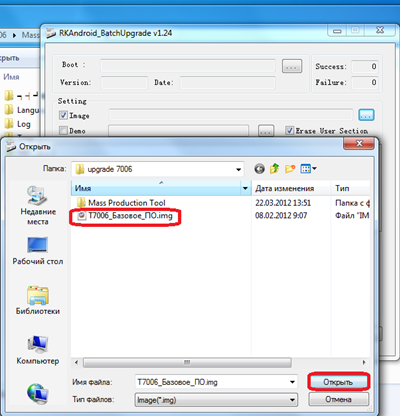Image resolution: width=401 pixels, height=418 pixels.
Task: Click the Отмена cancel button
Action: click(x=338, y=399)
